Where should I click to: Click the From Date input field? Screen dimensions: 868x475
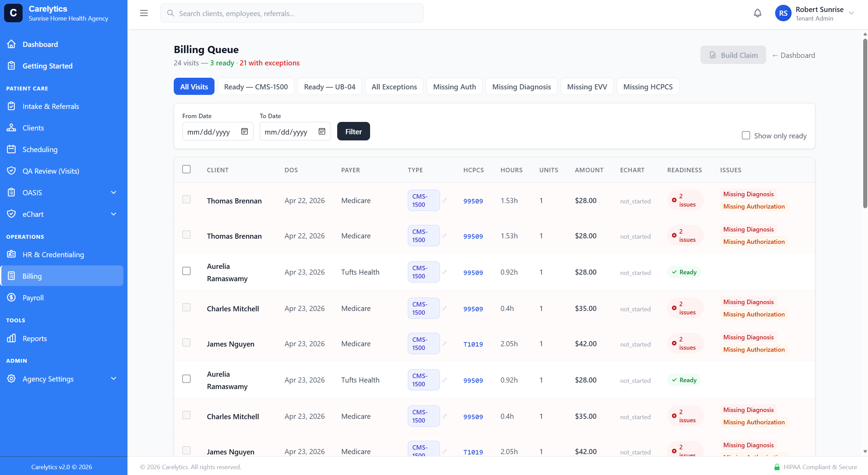218,132
